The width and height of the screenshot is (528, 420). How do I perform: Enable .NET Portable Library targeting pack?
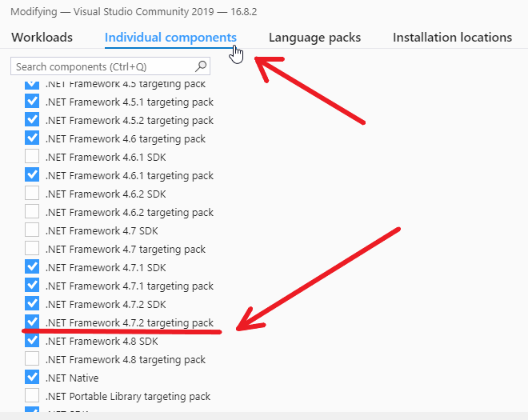coord(32,396)
